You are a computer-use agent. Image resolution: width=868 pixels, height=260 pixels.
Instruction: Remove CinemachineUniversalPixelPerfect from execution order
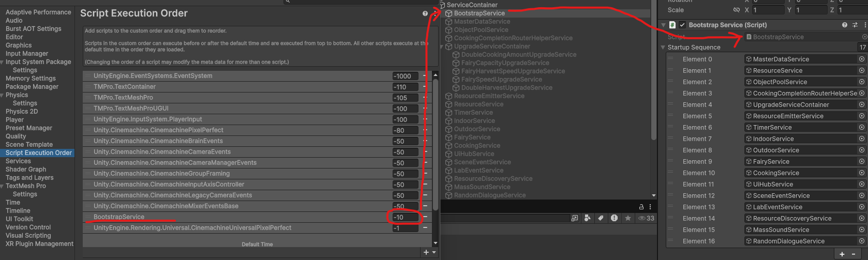tap(425, 228)
